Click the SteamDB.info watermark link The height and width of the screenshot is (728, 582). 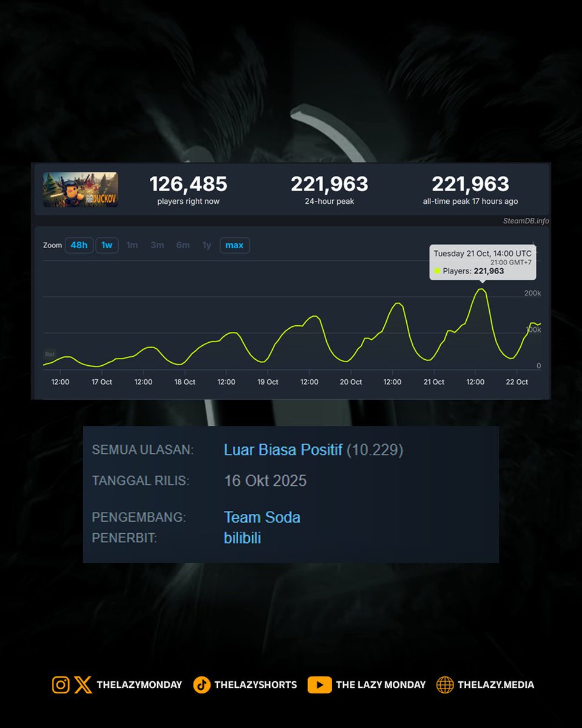pos(526,221)
